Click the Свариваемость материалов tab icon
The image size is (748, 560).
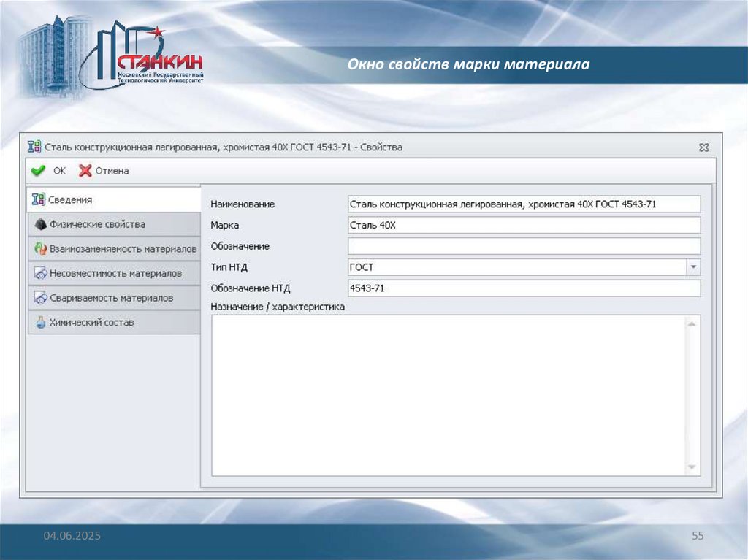(x=40, y=298)
